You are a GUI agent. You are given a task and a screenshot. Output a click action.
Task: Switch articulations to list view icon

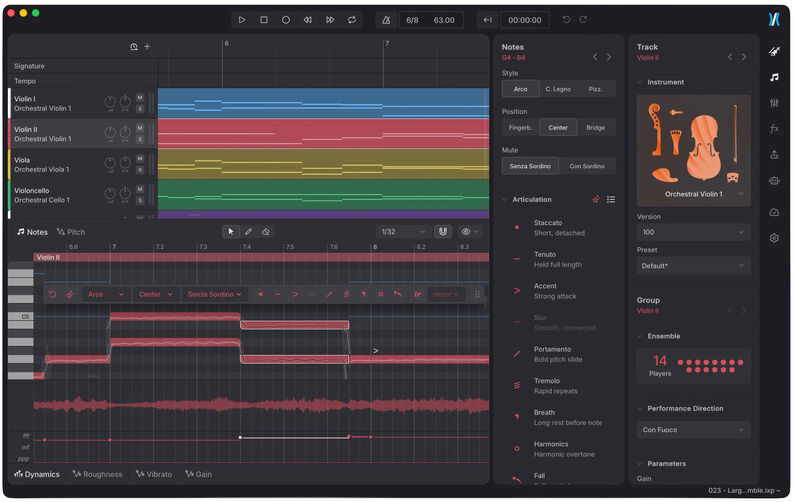coord(611,200)
